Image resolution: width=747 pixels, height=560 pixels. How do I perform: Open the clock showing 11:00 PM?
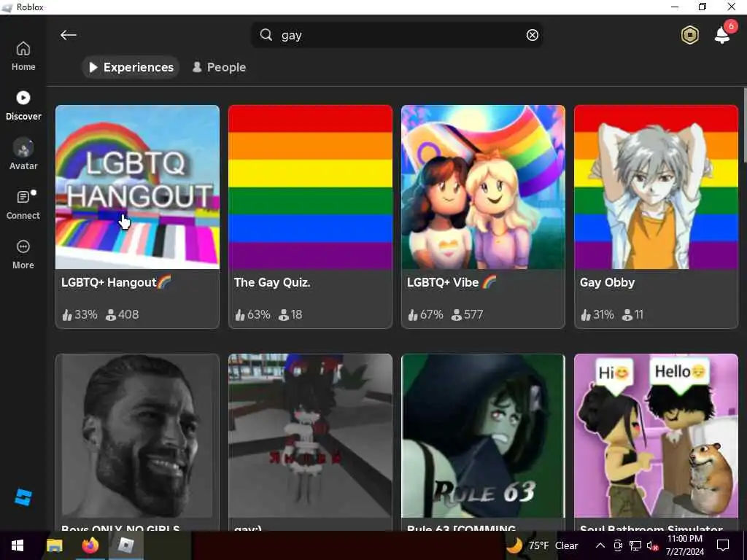click(684, 545)
